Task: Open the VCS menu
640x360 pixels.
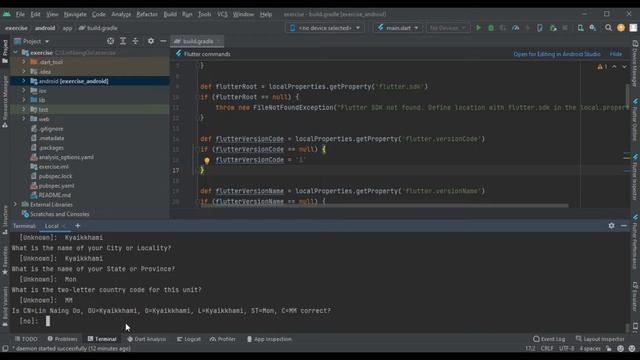Action: tap(222, 14)
